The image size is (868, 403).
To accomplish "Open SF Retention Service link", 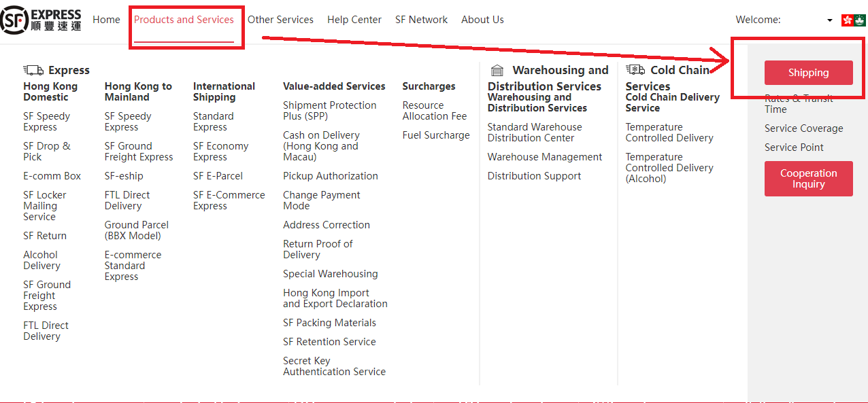I will point(329,342).
